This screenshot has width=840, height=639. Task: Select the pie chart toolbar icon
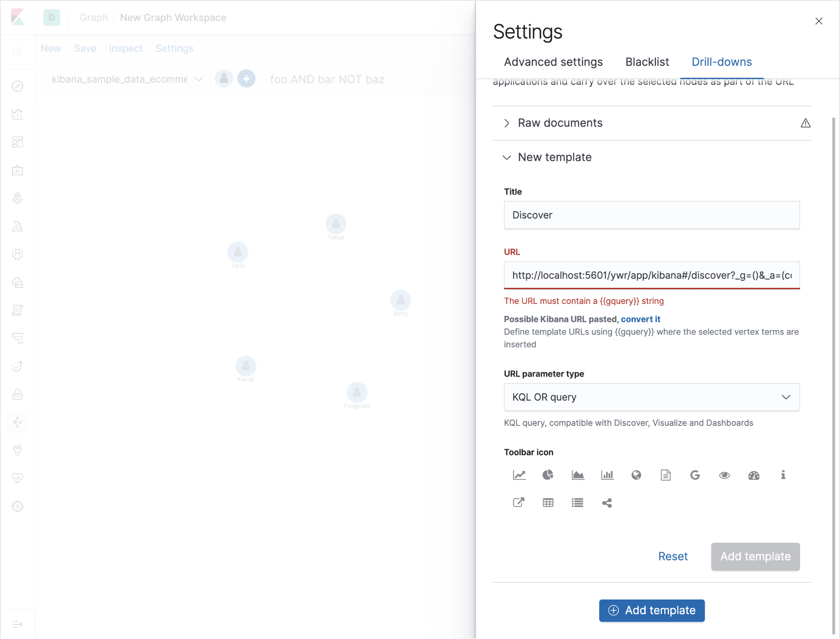[x=548, y=475]
